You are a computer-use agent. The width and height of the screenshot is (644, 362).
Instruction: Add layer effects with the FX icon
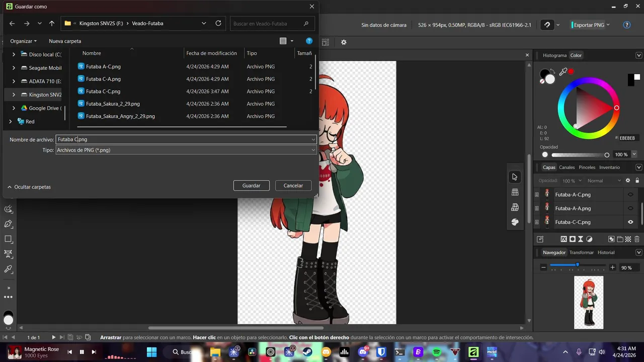pos(563,239)
